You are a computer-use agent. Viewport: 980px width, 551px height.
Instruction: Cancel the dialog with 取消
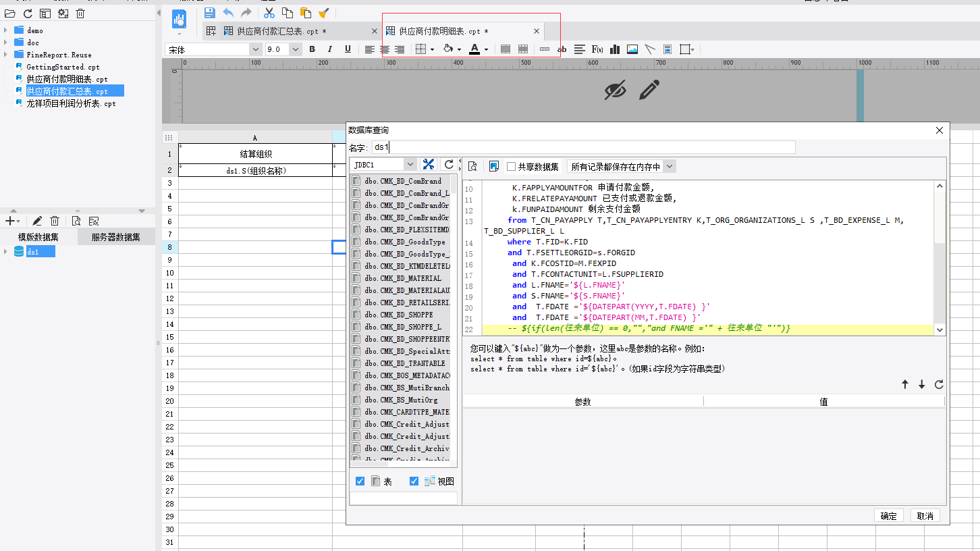point(925,516)
